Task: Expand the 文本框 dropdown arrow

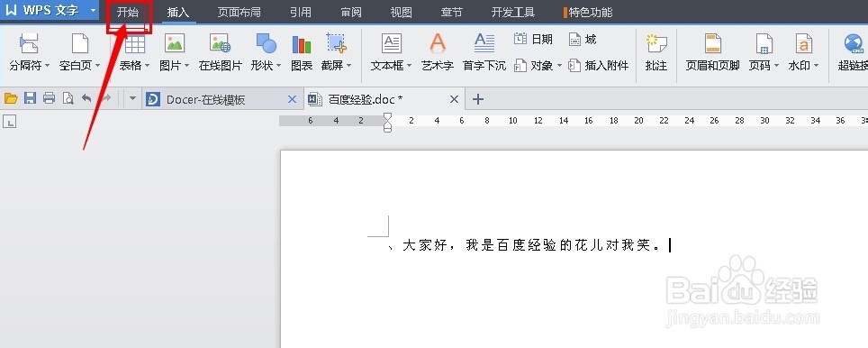Action: (409, 66)
